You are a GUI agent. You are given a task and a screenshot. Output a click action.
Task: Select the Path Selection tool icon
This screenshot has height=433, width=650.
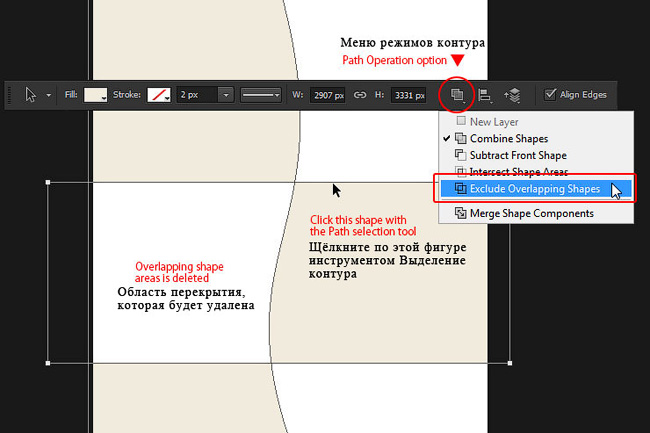tap(30, 95)
